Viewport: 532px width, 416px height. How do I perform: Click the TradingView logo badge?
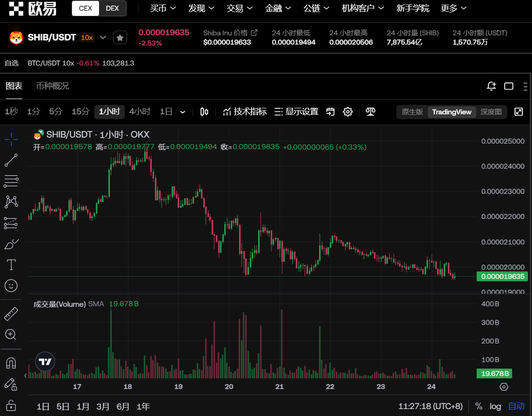click(x=45, y=362)
